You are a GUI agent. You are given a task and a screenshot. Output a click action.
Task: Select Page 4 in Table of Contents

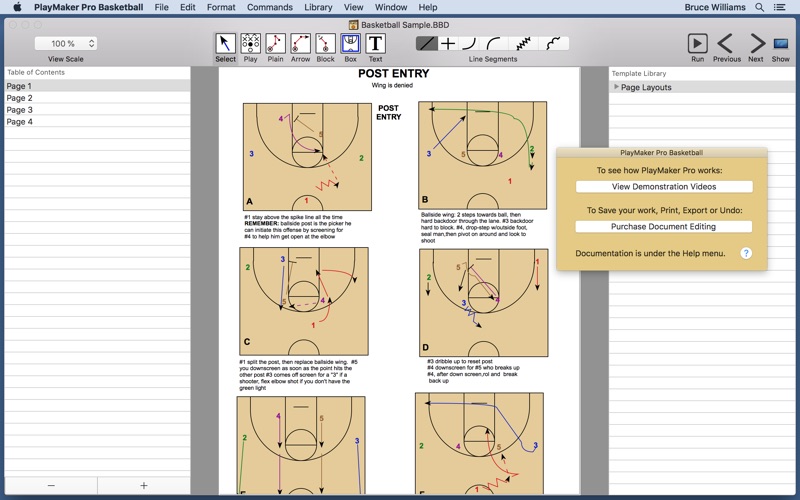97,121
